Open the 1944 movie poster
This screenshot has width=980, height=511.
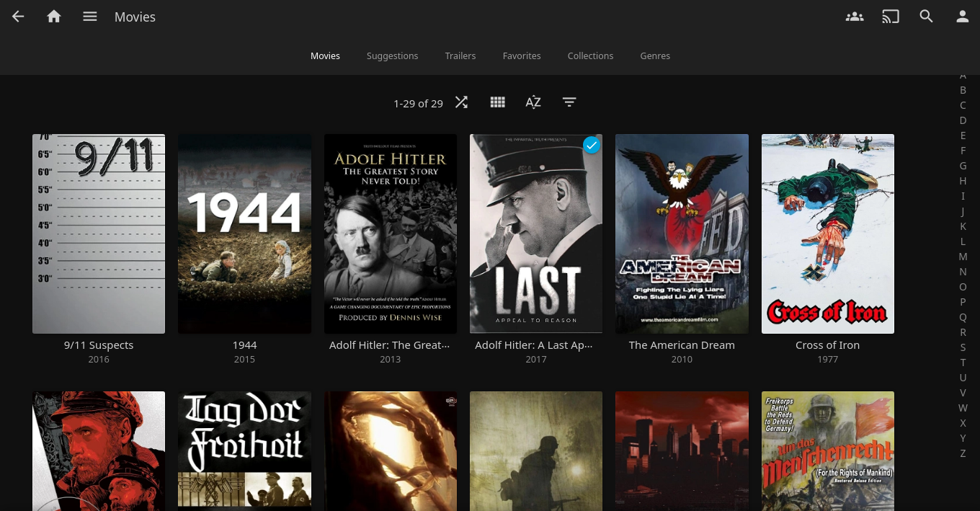(244, 234)
